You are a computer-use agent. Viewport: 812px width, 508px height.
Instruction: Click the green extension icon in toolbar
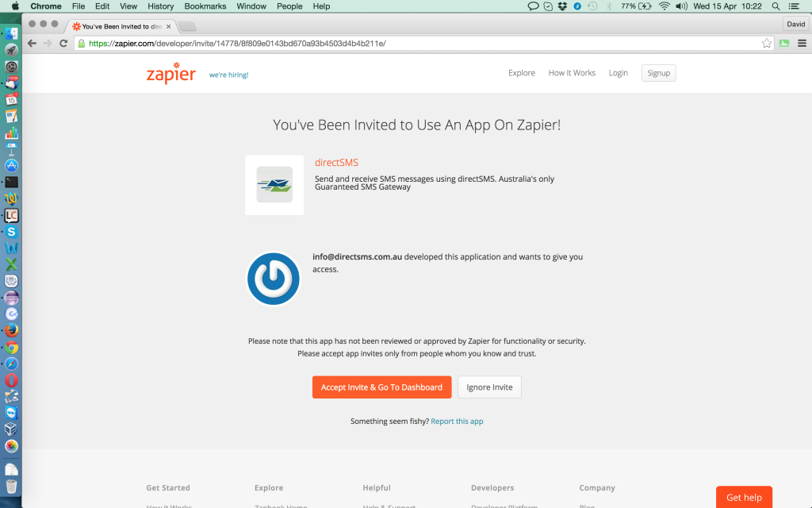[784, 43]
